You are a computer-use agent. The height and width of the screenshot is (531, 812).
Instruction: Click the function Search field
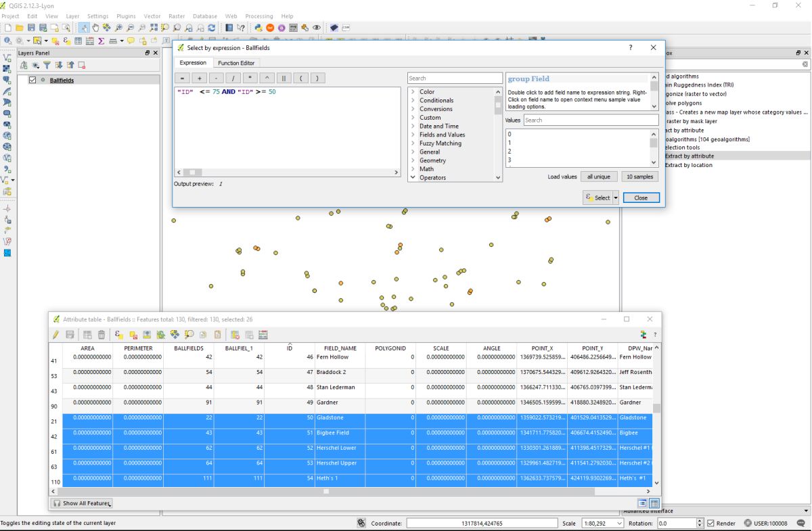tap(455, 78)
